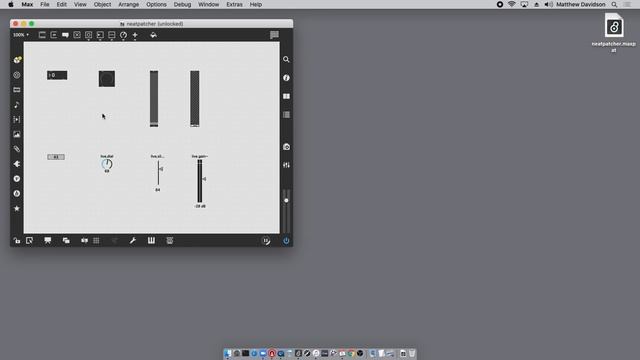
Task: Open the slider objects toolbar palette
Action: click(x=111, y=35)
